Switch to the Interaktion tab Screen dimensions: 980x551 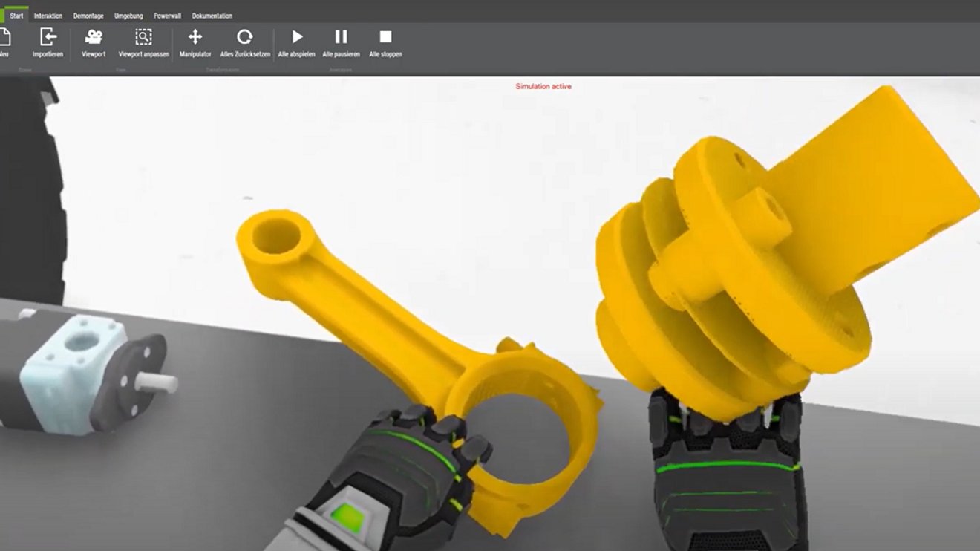pos(48,16)
